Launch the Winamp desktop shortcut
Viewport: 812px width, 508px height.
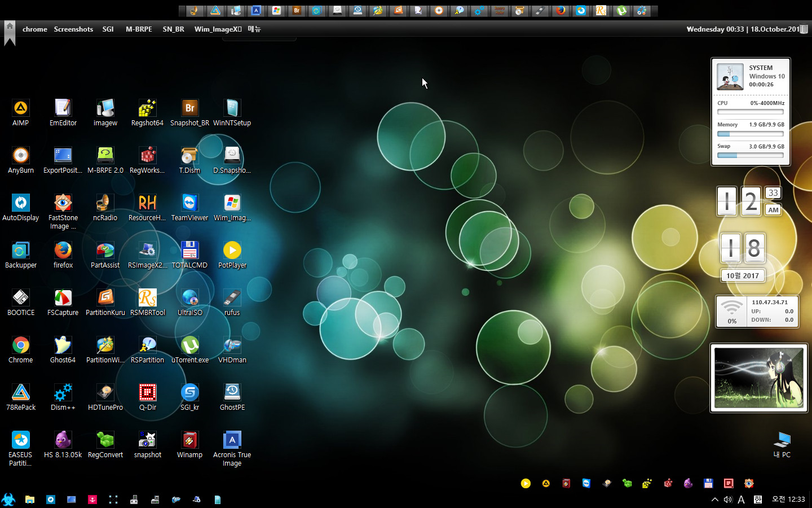[190, 445]
